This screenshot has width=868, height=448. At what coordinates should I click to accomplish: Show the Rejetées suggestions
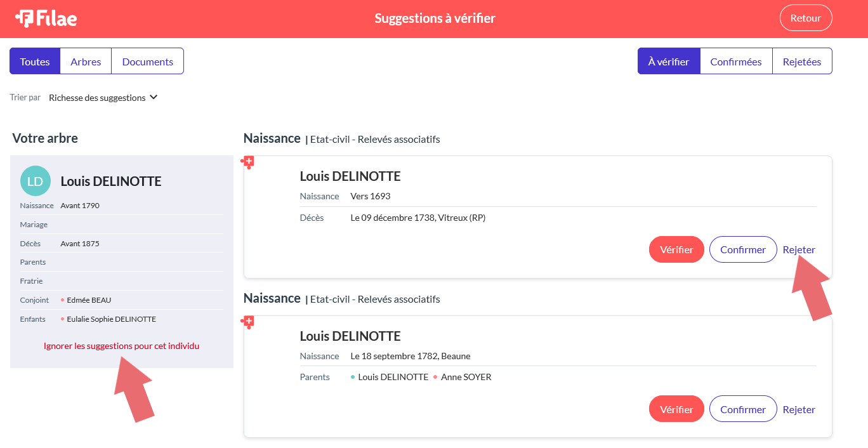pyautogui.click(x=802, y=62)
